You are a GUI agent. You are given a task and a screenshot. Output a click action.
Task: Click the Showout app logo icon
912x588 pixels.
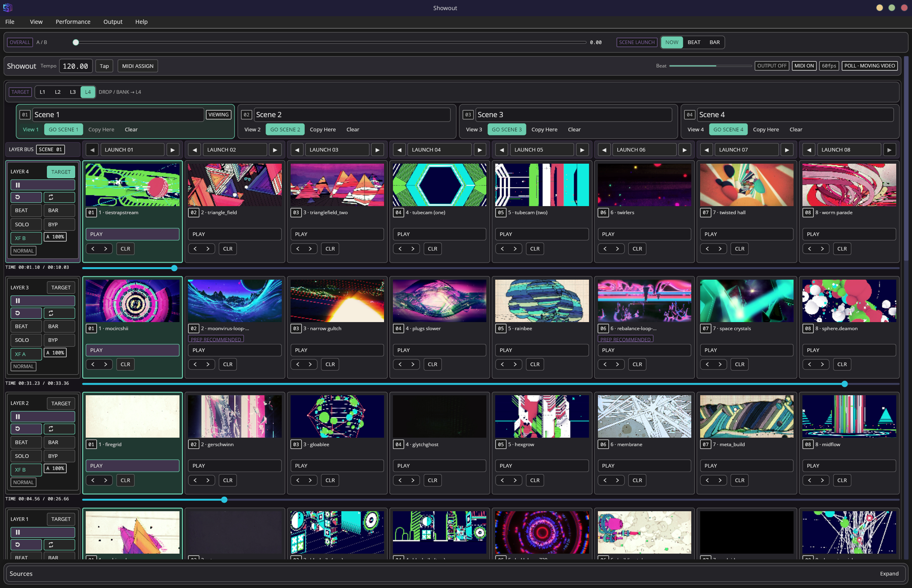coord(7,8)
